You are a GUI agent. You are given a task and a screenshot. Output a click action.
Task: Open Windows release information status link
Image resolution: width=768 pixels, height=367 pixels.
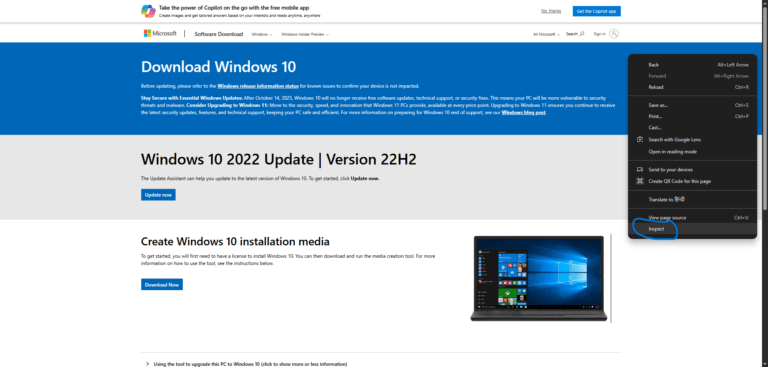(x=258, y=86)
